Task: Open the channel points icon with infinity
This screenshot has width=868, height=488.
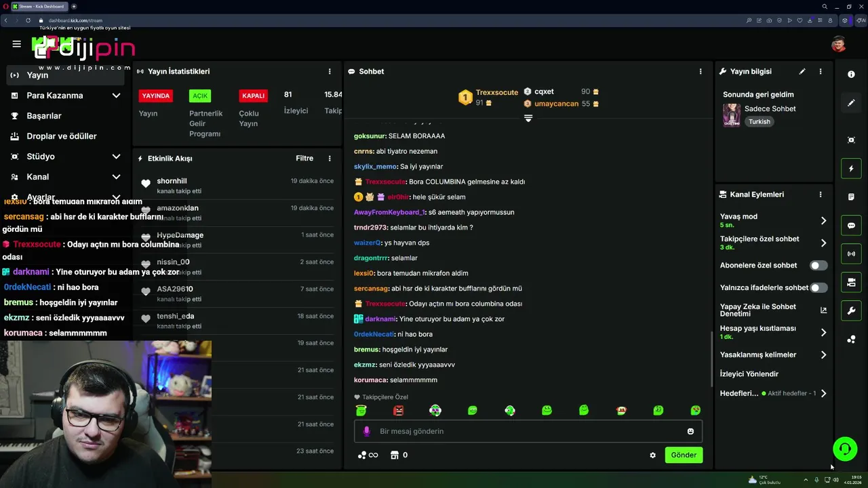Action: pyautogui.click(x=368, y=455)
